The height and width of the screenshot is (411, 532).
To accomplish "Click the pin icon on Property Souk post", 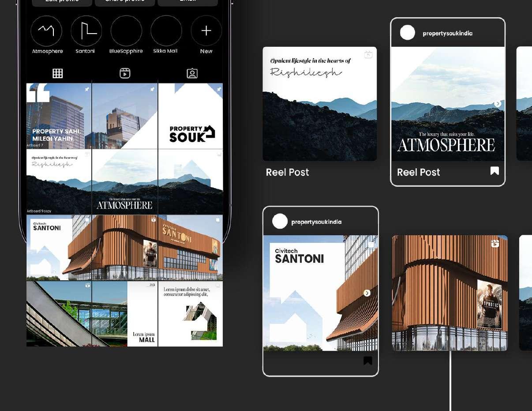I will click(218, 89).
